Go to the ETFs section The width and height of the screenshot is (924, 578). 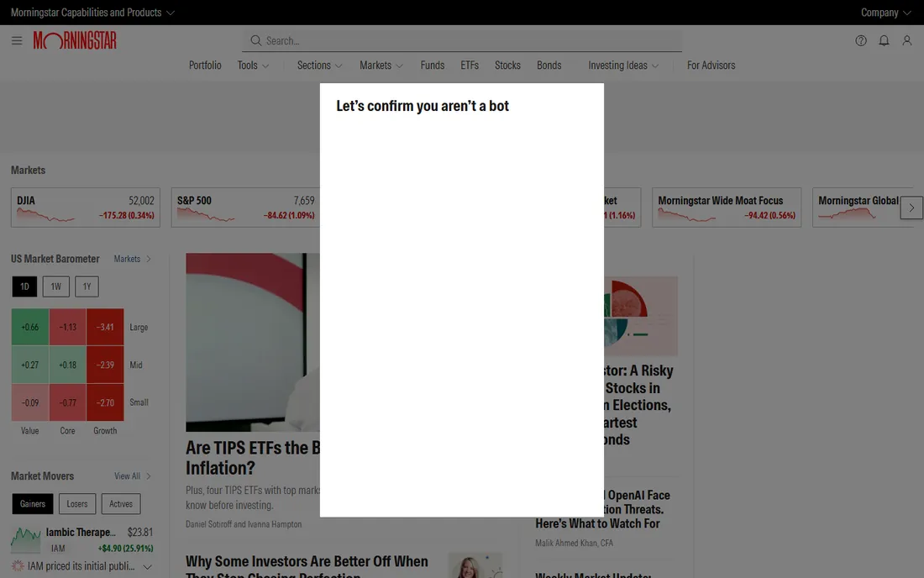coord(470,66)
